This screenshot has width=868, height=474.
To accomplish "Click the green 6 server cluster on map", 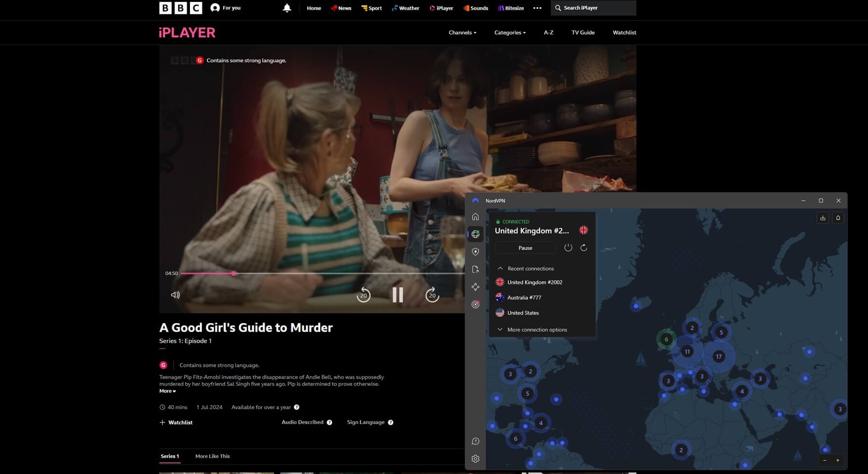I will click(666, 339).
